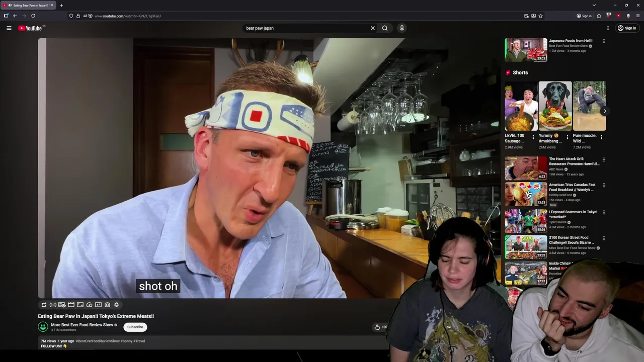Open enhancer options with the gear icon
644x362 pixels.
116,305
